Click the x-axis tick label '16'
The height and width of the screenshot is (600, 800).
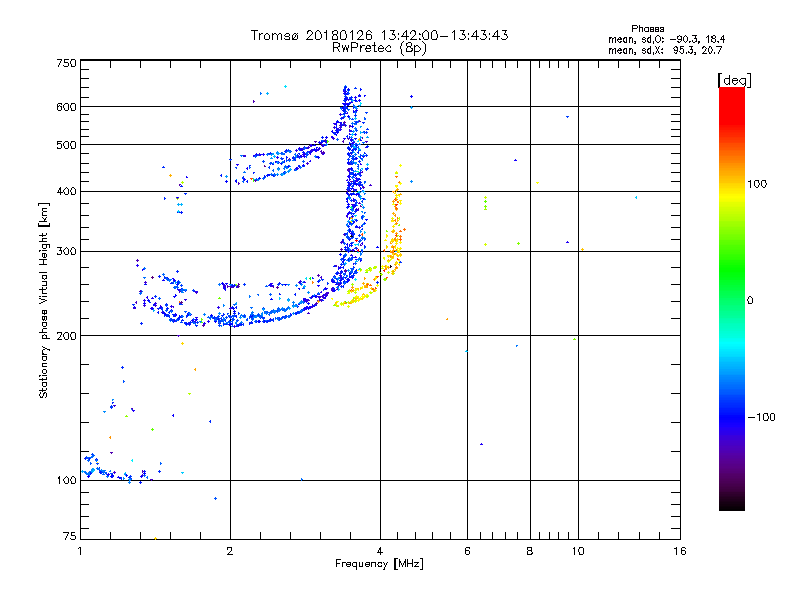coord(680,551)
